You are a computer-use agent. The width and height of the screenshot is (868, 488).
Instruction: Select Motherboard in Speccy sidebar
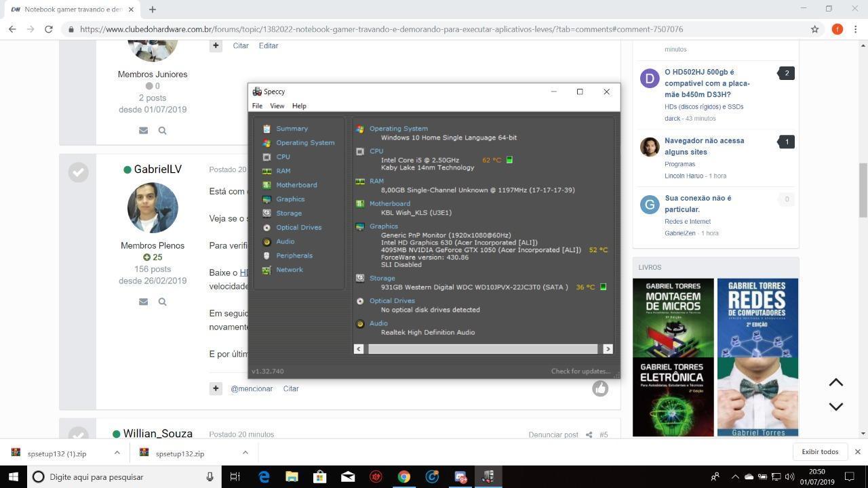tap(296, 185)
